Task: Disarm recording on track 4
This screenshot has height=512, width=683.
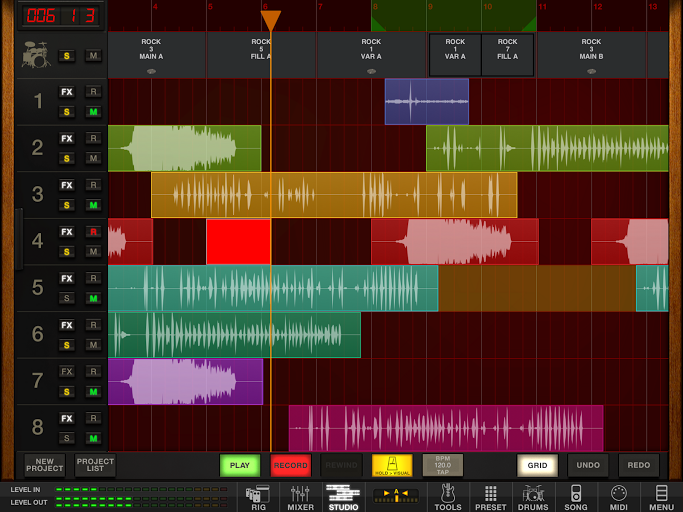Action: click(93, 232)
